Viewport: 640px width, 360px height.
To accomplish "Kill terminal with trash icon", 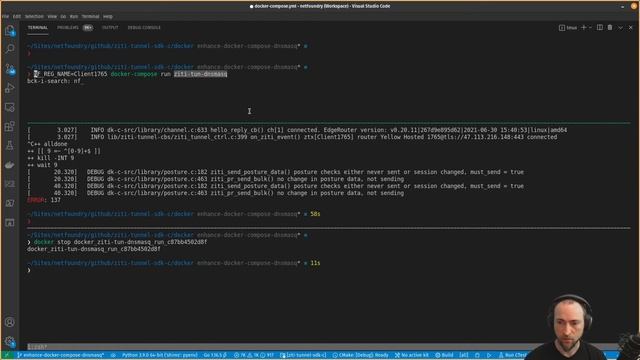I will (610, 27).
